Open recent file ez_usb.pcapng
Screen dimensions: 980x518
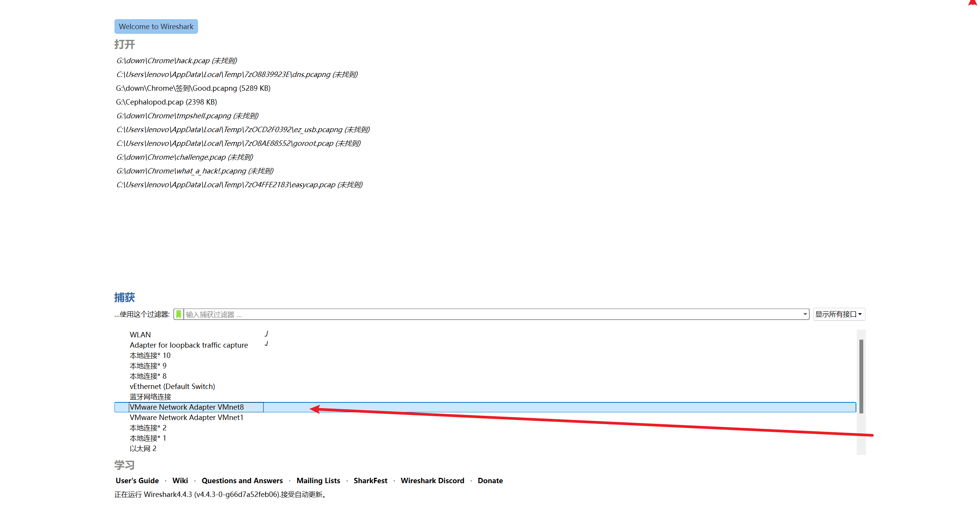point(243,129)
